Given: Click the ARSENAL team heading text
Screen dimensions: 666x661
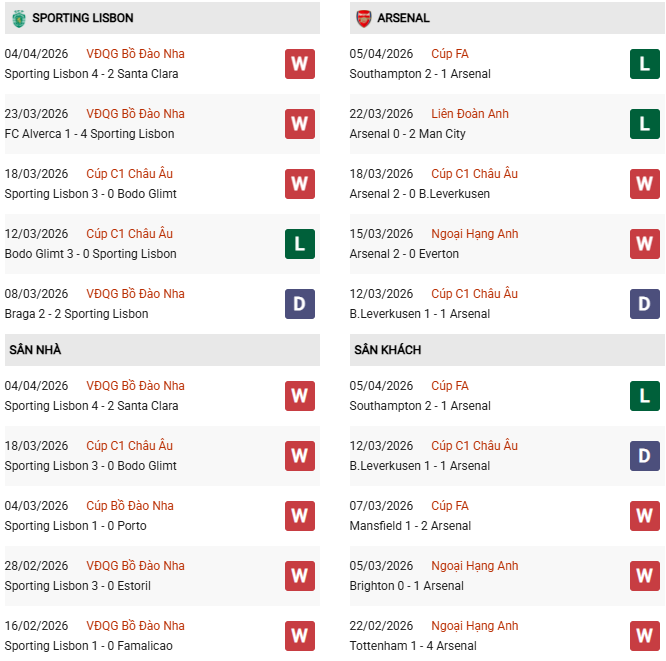Looking at the screenshot, I should click(404, 18).
